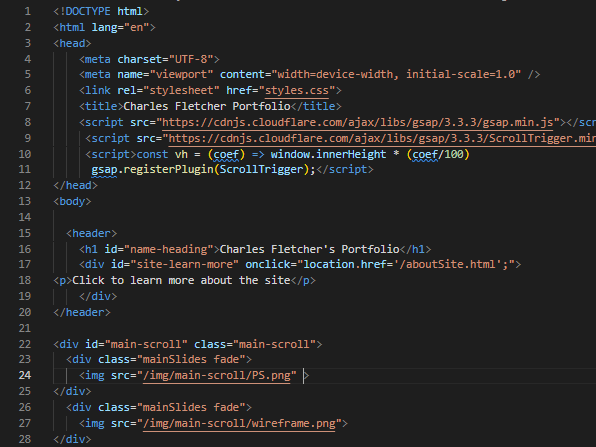Place cursor in the title text Charles Fletcher Portfolio
The height and width of the screenshot is (447, 596).
207,106
